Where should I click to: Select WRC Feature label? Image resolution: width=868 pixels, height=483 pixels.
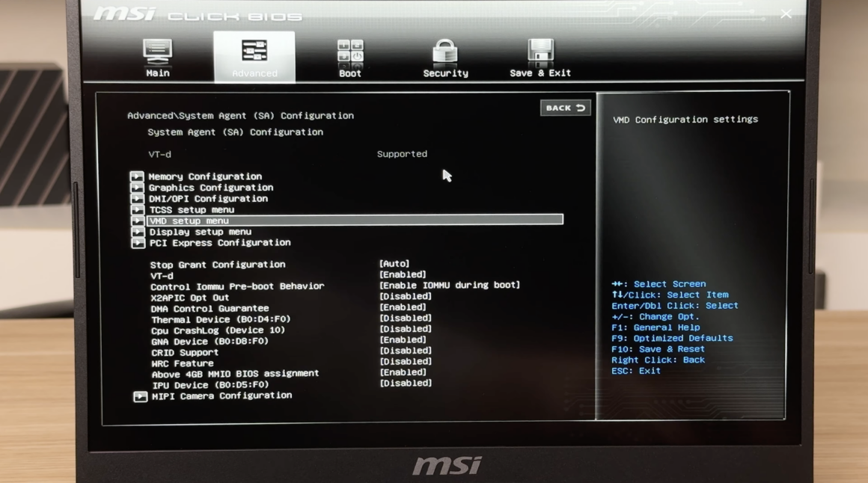pos(183,363)
